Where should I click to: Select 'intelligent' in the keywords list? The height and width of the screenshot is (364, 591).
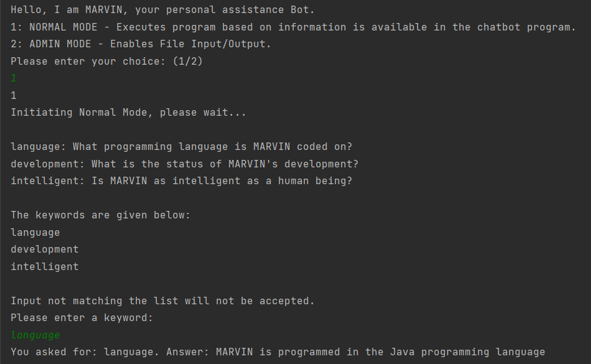(x=45, y=266)
